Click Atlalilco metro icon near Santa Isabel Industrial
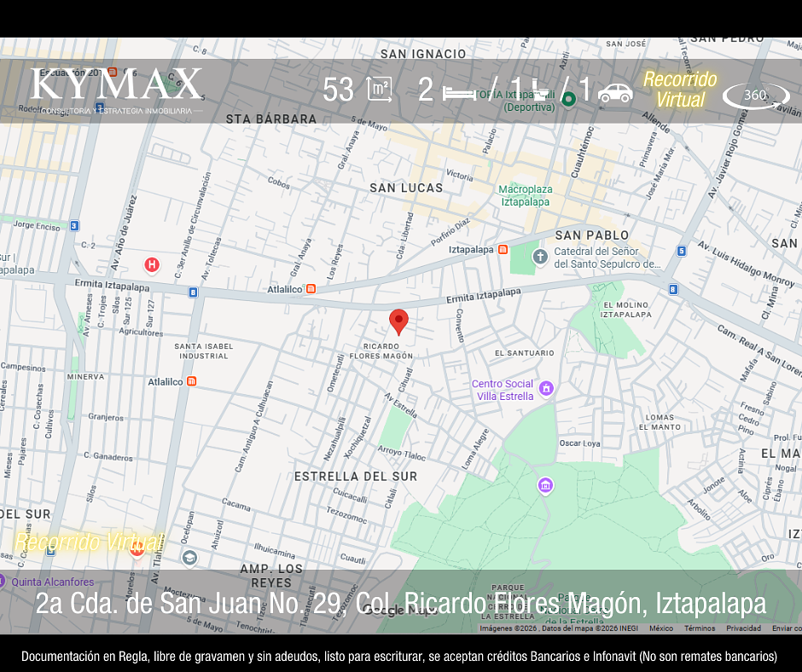Image resolution: width=802 pixels, height=672 pixels. coord(191,381)
